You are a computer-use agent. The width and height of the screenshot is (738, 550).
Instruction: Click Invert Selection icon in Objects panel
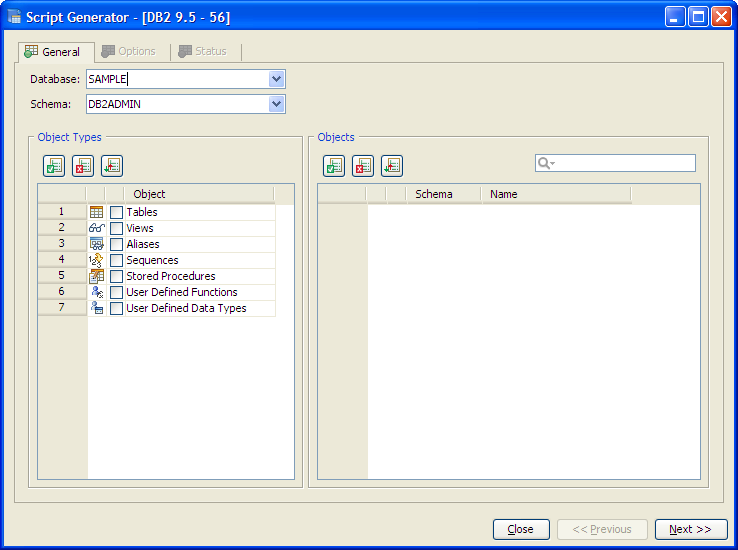tap(392, 166)
